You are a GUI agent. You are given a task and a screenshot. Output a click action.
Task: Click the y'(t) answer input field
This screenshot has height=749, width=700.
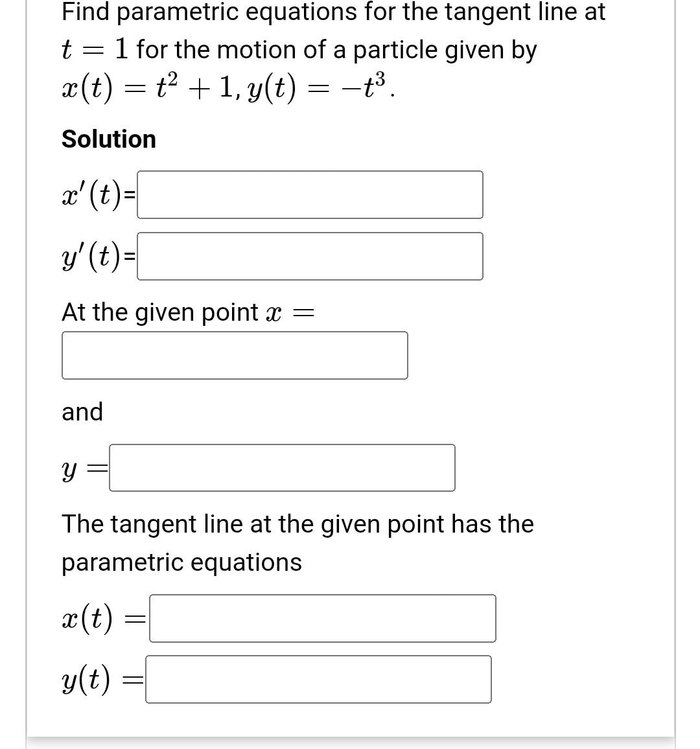click(309, 255)
